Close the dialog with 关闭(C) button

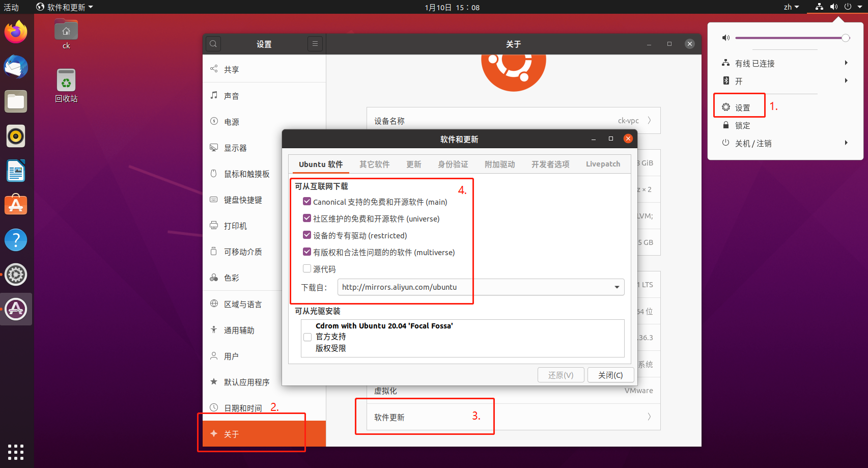(x=610, y=375)
